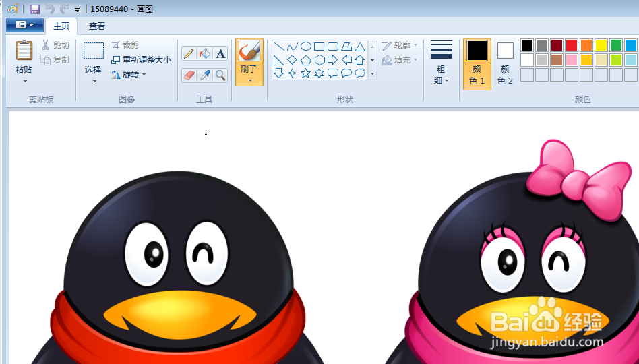
Task: Switch to the View (查看) tab
Action: (97, 26)
